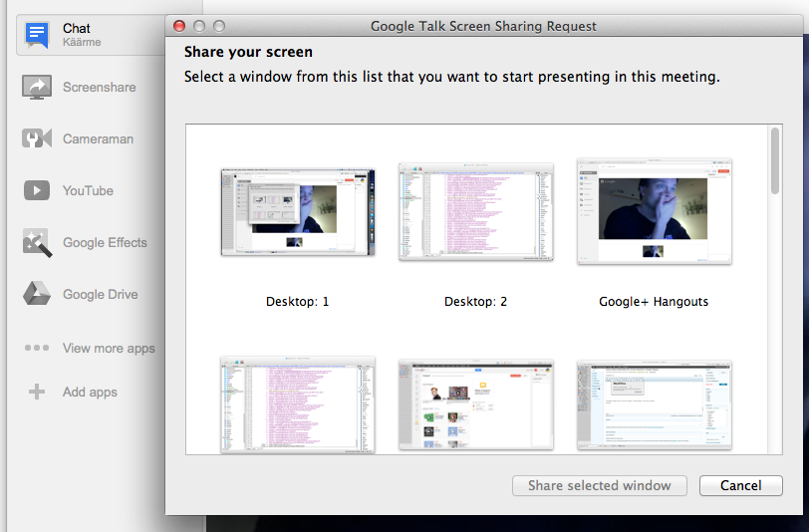Screen dimensions: 809x532
Task: Choose Cameraman from the sidebar list
Action: tap(98, 138)
